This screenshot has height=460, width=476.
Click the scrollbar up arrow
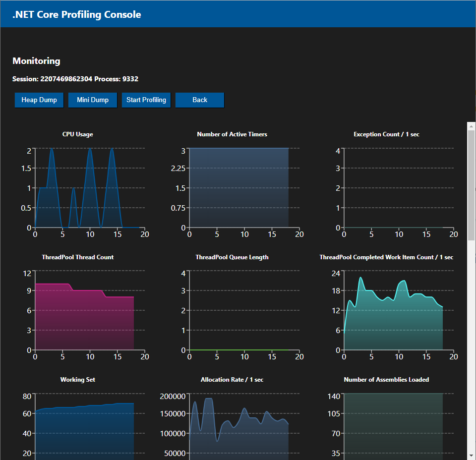pyautogui.click(x=471, y=126)
